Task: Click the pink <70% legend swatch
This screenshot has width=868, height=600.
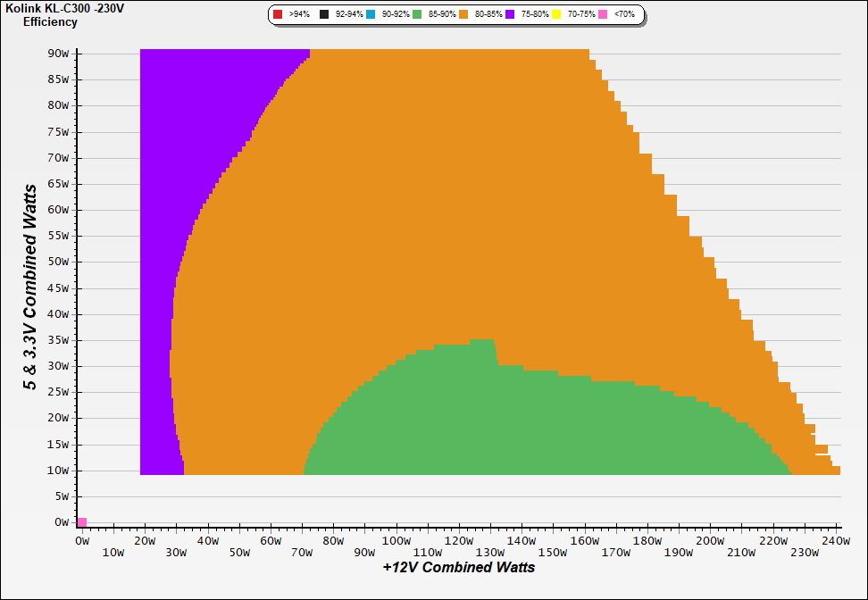Action: [x=603, y=14]
